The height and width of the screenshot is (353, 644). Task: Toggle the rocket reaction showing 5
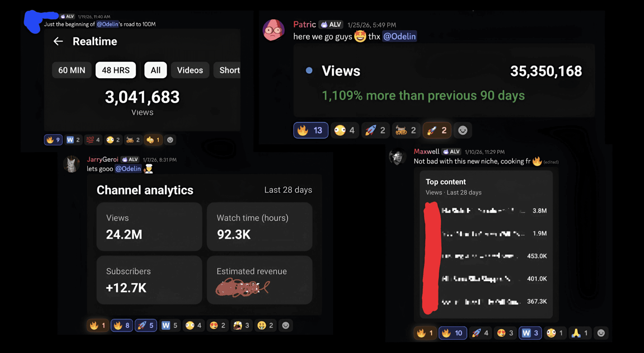click(146, 325)
